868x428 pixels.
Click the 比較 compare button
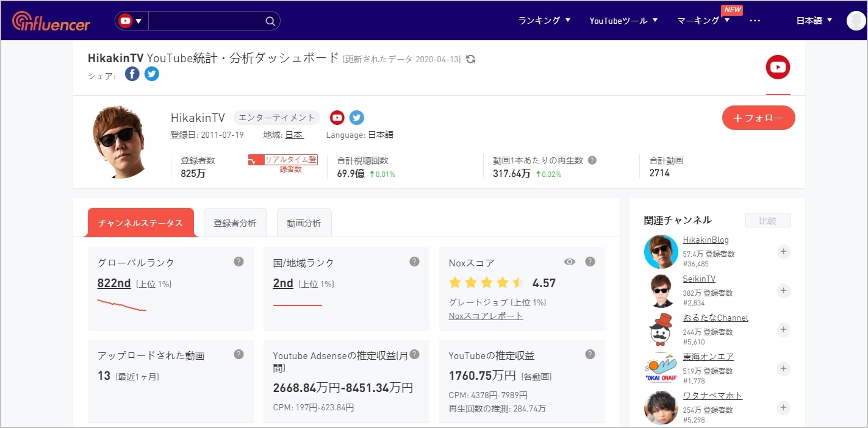[x=767, y=221]
